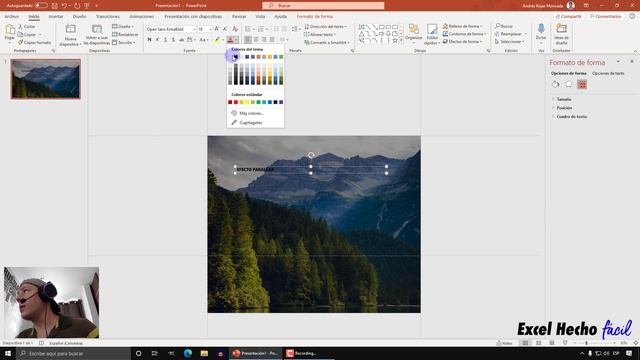Click Convertir a SmartArt
This screenshot has width=640, height=360.
click(327, 42)
